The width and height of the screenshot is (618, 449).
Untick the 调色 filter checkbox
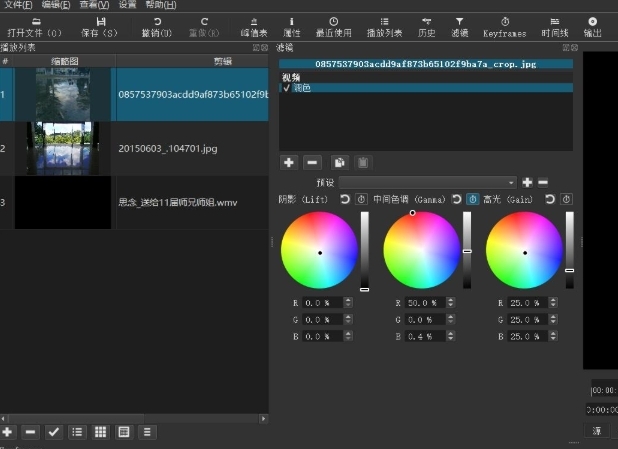tap(287, 88)
